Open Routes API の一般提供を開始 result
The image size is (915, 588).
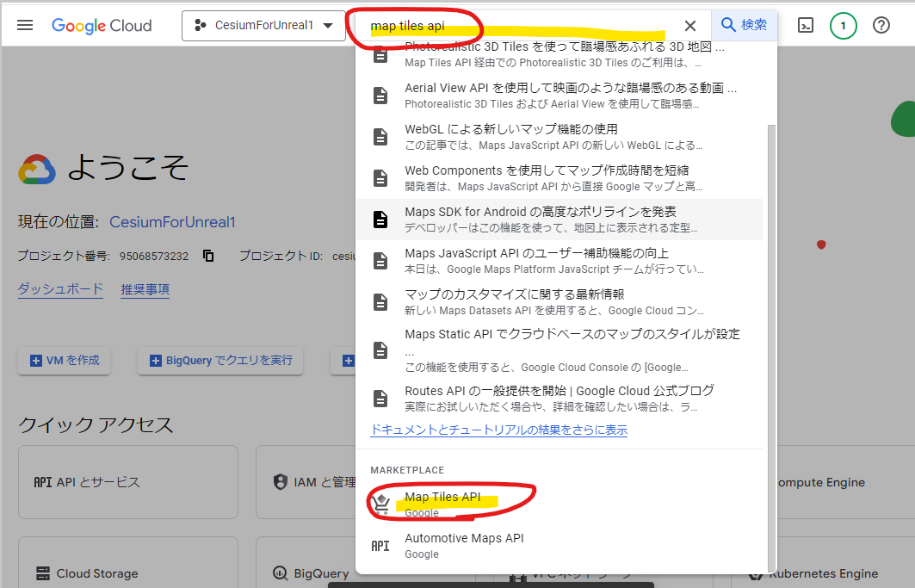coord(559,399)
